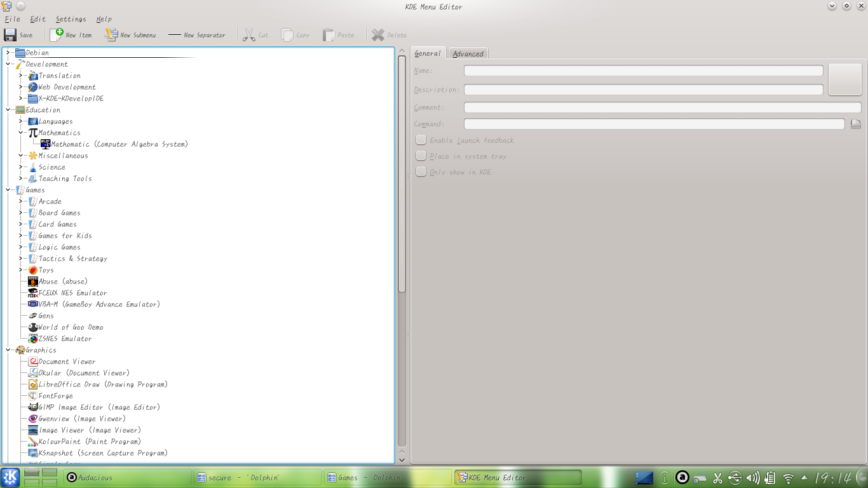Open the Edit menu
Viewport: 868px width, 488px height.
37,19
